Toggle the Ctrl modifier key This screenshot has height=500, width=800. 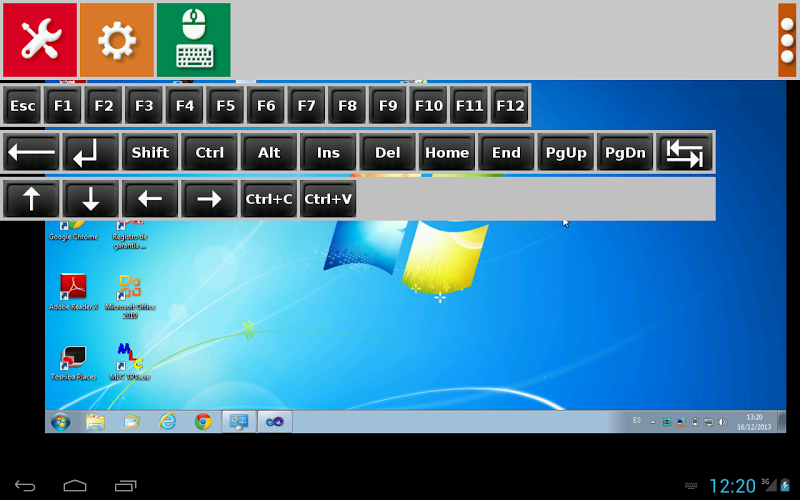pyautogui.click(x=209, y=152)
